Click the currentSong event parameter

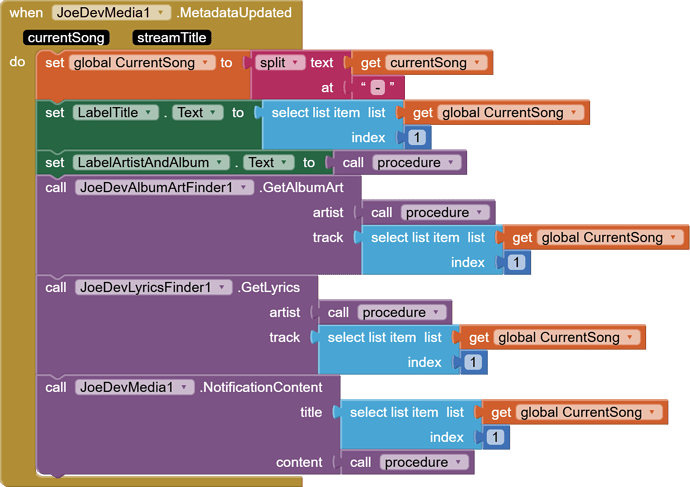[x=68, y=38]
